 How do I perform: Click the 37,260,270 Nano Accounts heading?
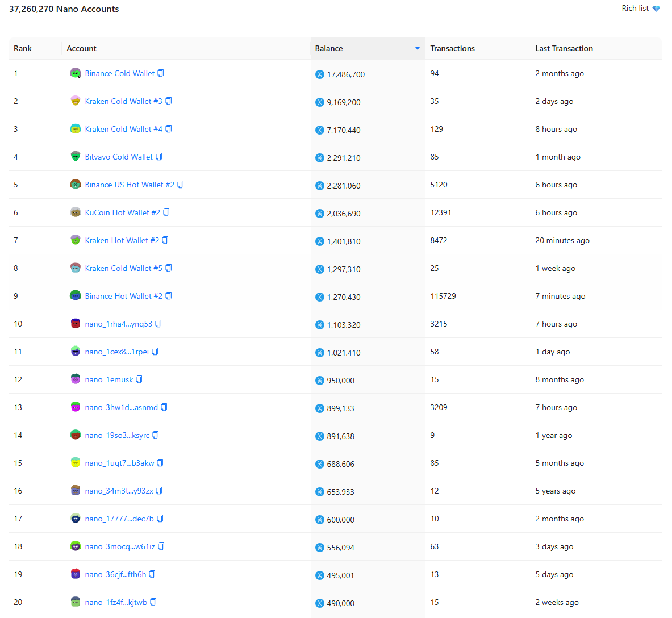click(64, 9)
